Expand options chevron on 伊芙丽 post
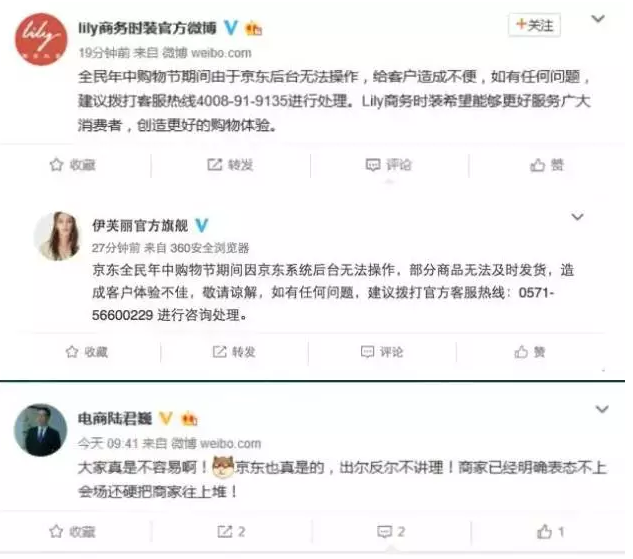633x559 pixels. pos(577,217)
